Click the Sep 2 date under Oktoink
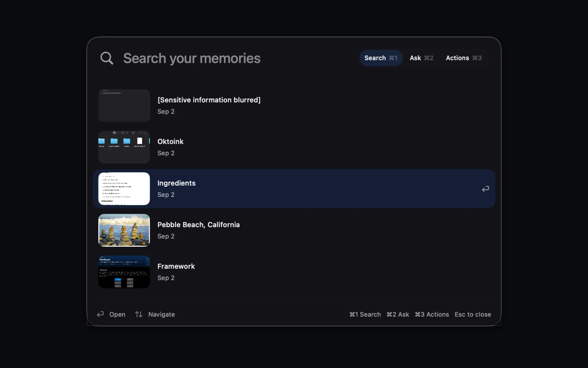 (166, 153)
